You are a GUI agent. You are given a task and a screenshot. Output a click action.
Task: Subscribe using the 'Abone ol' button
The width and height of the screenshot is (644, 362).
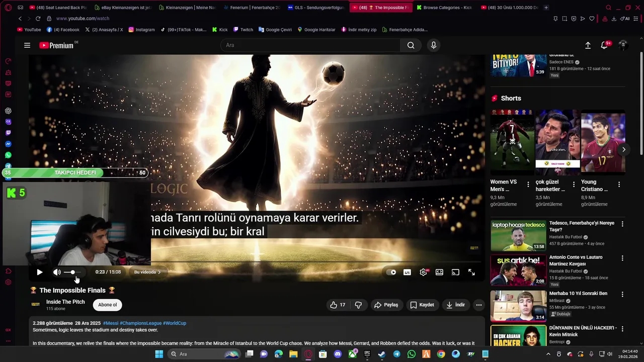[107, 305]
